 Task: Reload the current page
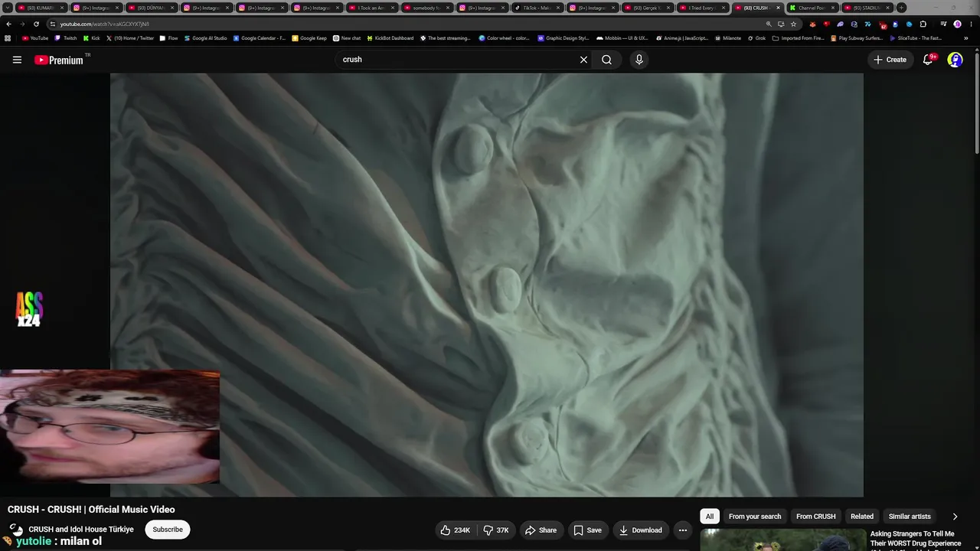tap(36, 24)
